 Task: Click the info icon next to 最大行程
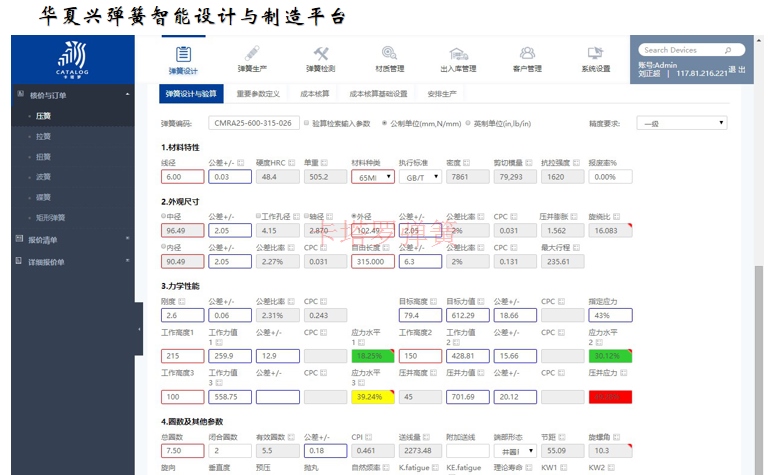pos(576,247)
